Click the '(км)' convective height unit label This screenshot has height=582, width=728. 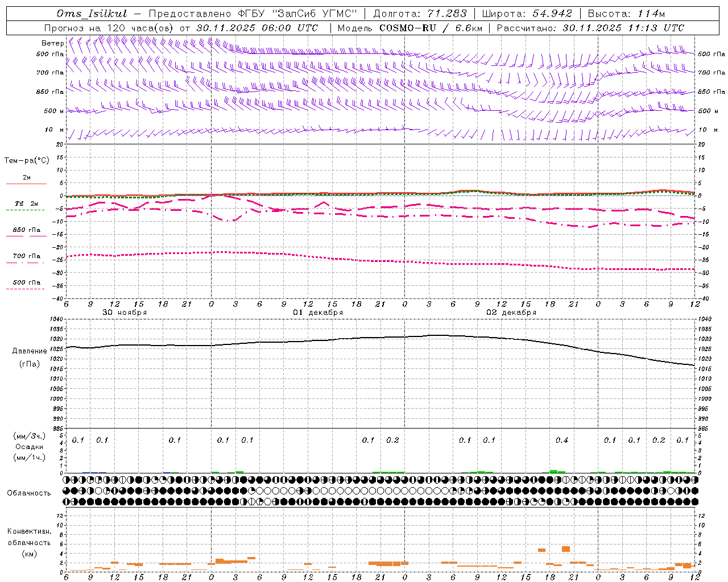pos(29,554)
